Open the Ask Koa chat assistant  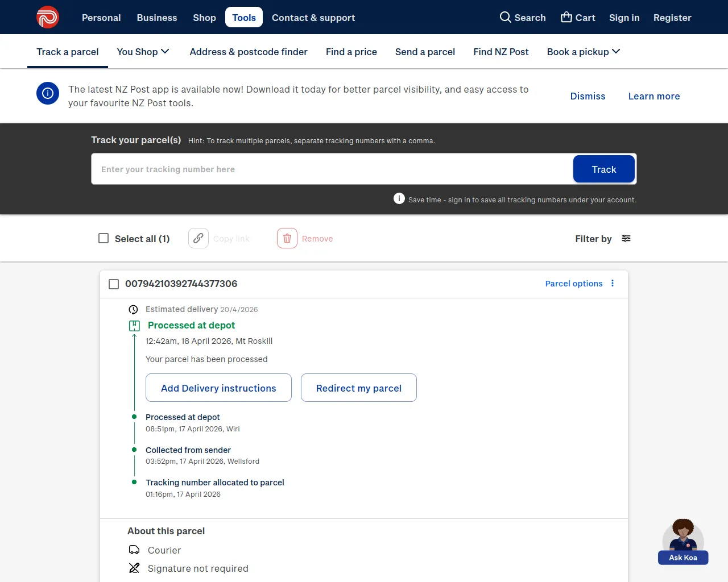[683, 540]
